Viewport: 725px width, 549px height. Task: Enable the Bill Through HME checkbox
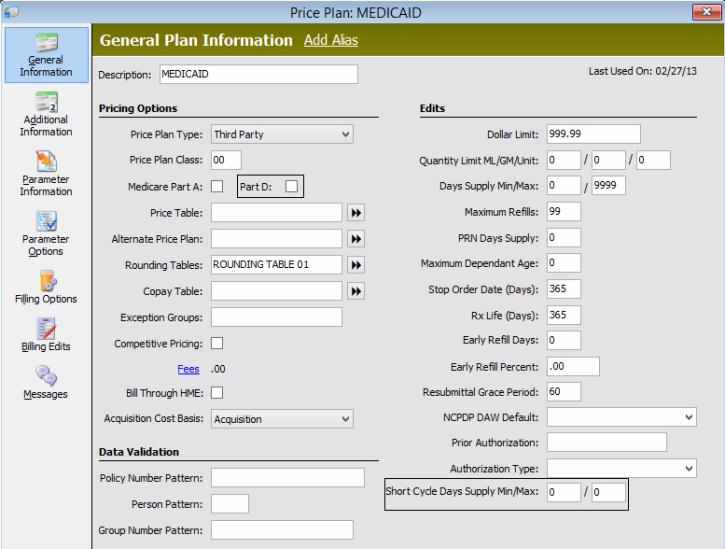(217, 393)
